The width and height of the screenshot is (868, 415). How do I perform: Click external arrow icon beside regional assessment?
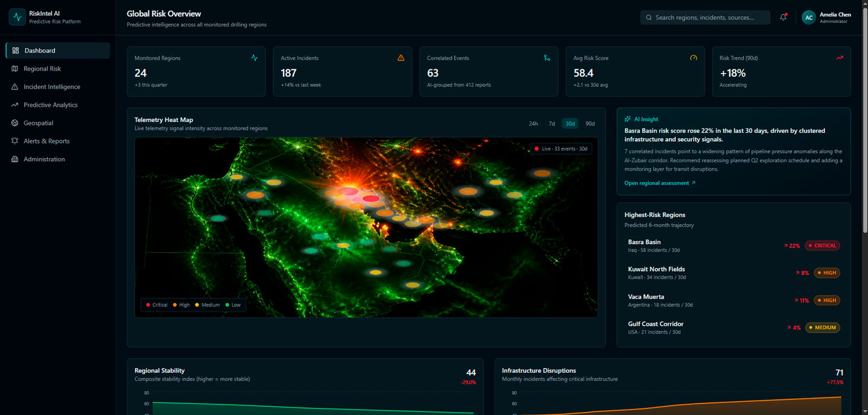pos(693,183)
